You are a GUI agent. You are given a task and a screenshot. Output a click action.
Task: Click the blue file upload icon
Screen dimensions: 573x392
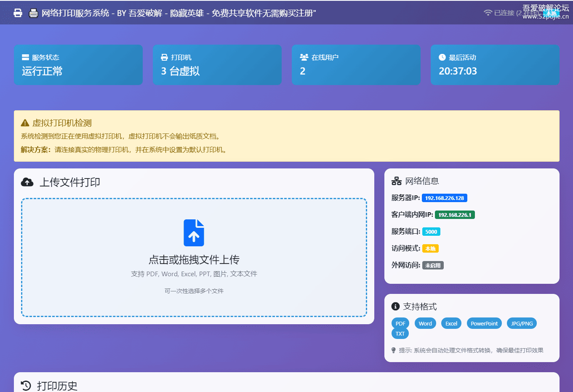(x=194, y=233)
